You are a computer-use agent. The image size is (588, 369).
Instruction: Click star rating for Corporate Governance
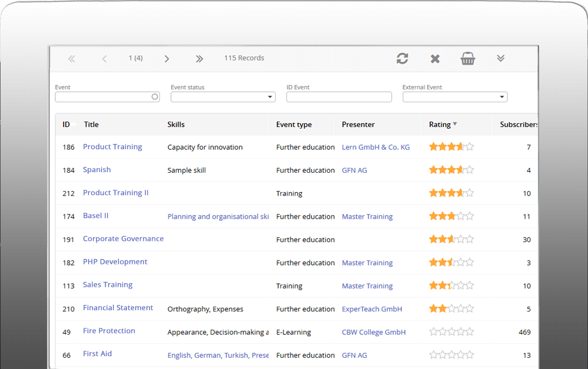[452, 239]
